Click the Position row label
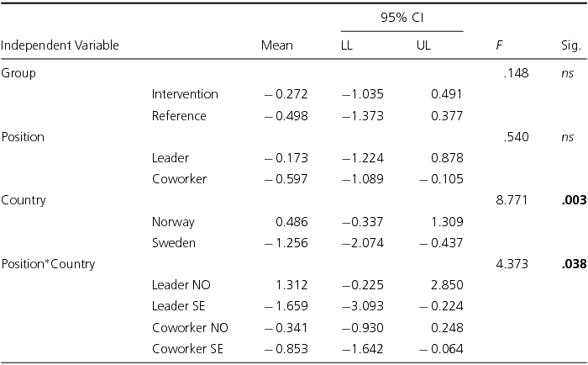This screenshot has height=365, width=588. 23,136
